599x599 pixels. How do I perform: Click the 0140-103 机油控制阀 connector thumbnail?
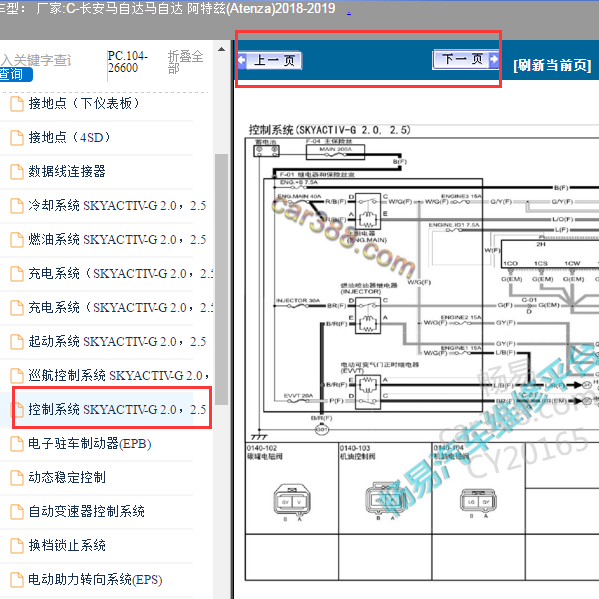click(x=385, y=500)
